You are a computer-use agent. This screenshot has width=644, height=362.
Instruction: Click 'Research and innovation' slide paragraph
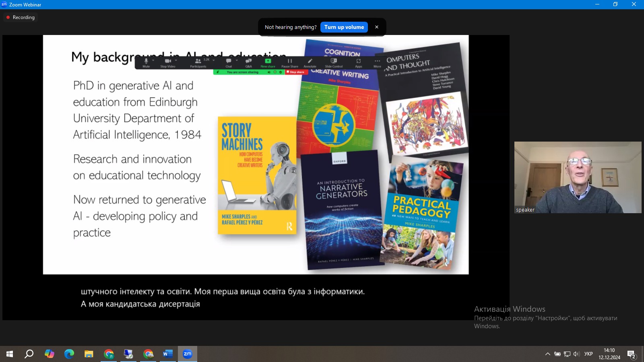point(137,167)
